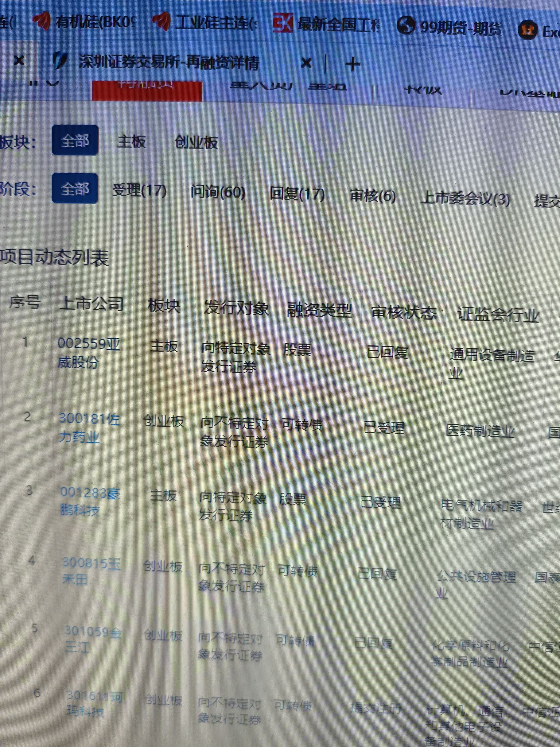This screenshot has width=560, height=747.
Task: Click 已受理 status in 佐力药业 row
Action: (x=384, y=427)
